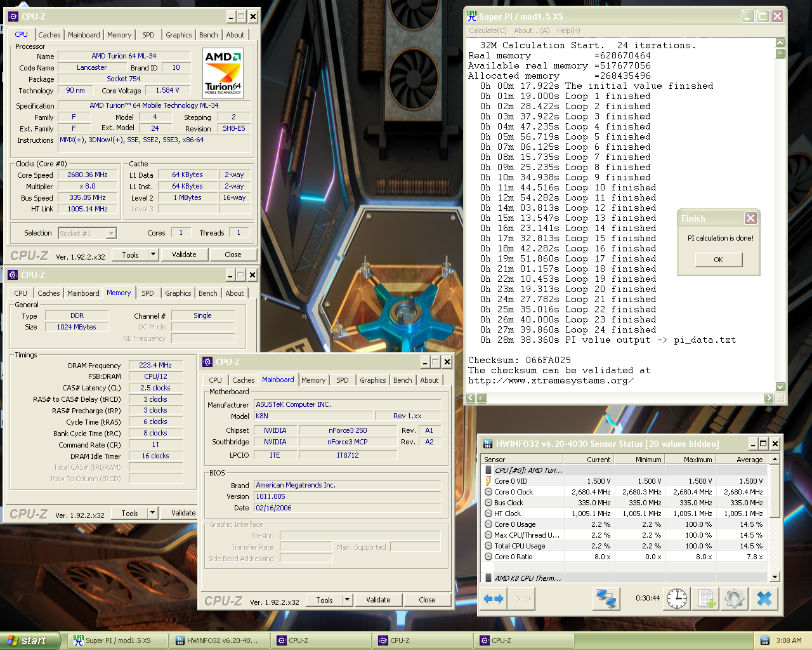812x650 pixels.
Task: Switch to Bench tab in top CPU-Z window
Action: click(208, 35)
